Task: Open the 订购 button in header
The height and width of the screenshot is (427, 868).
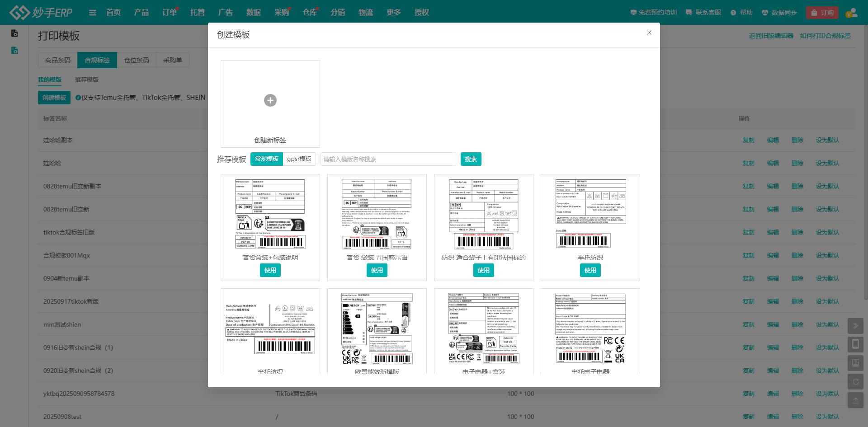Action: tap(822, 13)
